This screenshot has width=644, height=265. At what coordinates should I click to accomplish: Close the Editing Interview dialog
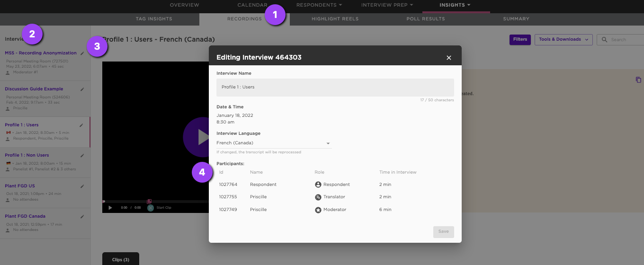[449, 58]
